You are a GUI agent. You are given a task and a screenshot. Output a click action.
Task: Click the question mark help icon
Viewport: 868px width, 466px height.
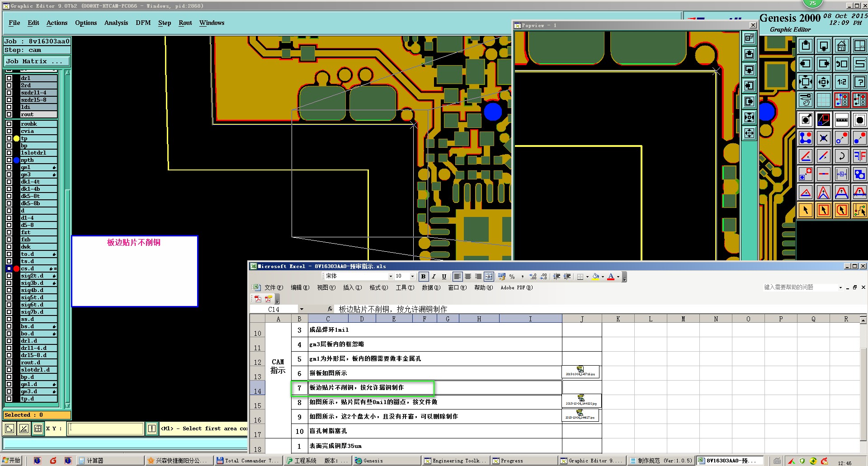[x=859, y=82]
